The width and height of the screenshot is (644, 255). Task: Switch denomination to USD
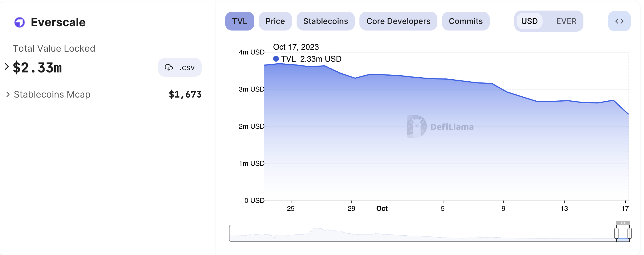click(529, 21)
